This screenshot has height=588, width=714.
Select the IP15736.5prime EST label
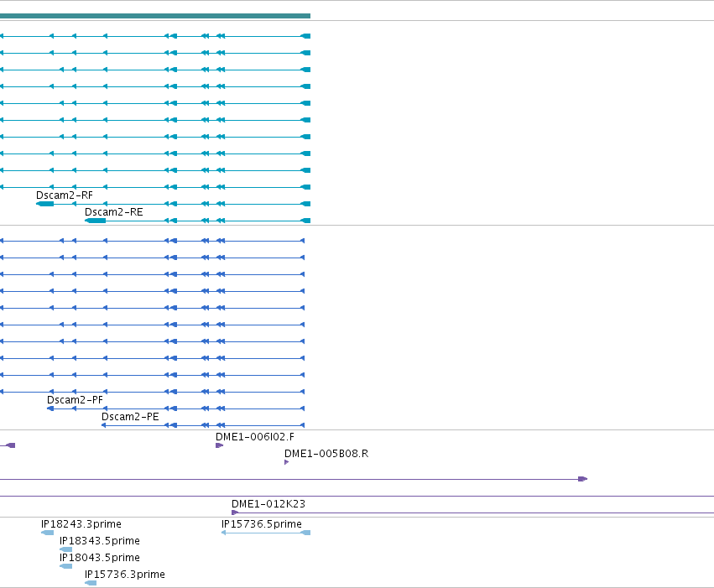pos(262,524)
